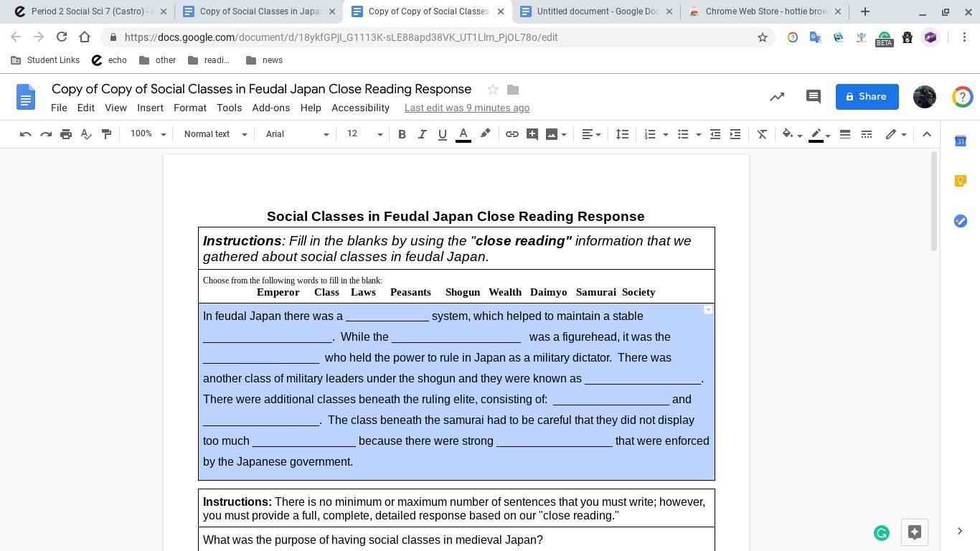Open the Normal text styles dropdown

[215, 134]
